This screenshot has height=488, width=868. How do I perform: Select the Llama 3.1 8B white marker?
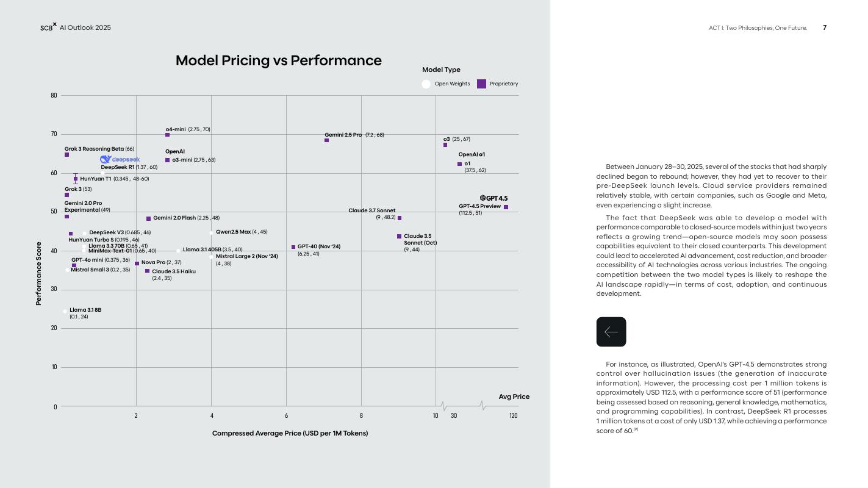coord(65,311)
